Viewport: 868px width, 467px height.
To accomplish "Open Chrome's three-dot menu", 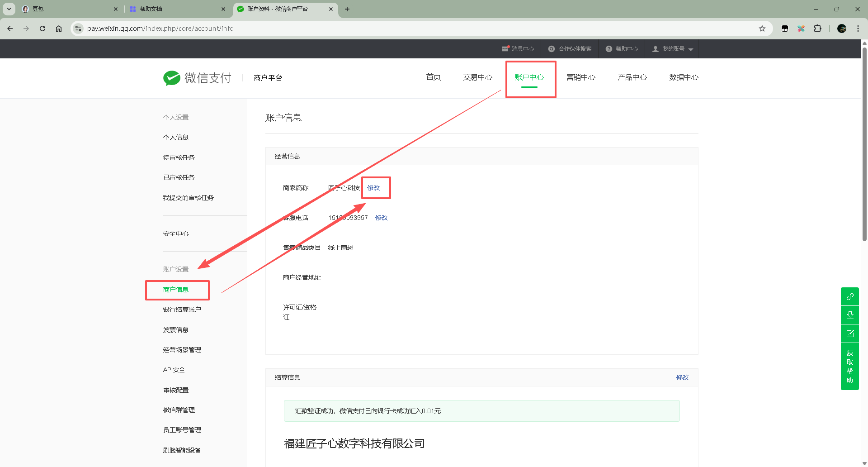I will [x=858, y=29].
